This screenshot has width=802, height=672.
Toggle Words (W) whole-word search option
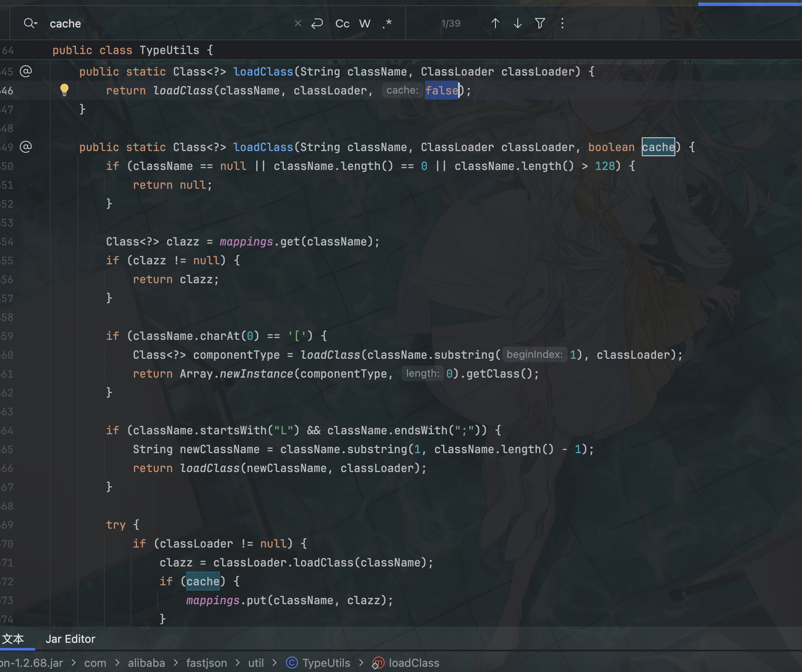(365, 24)
